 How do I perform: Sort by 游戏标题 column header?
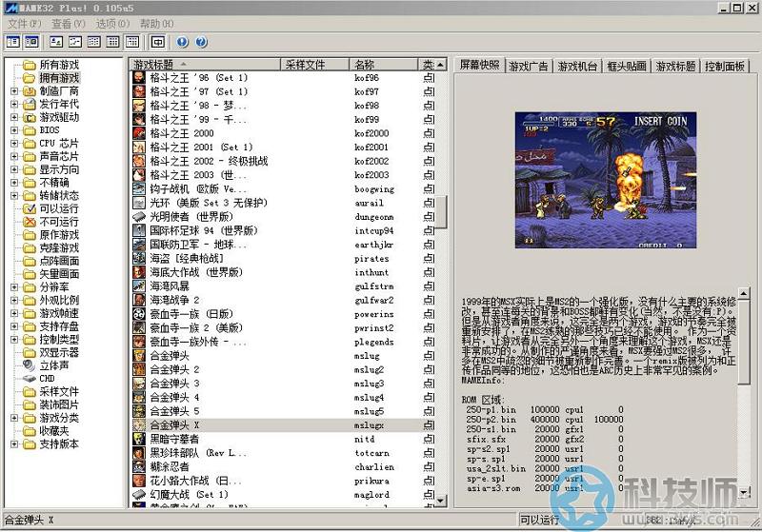(x=205, y=65)
